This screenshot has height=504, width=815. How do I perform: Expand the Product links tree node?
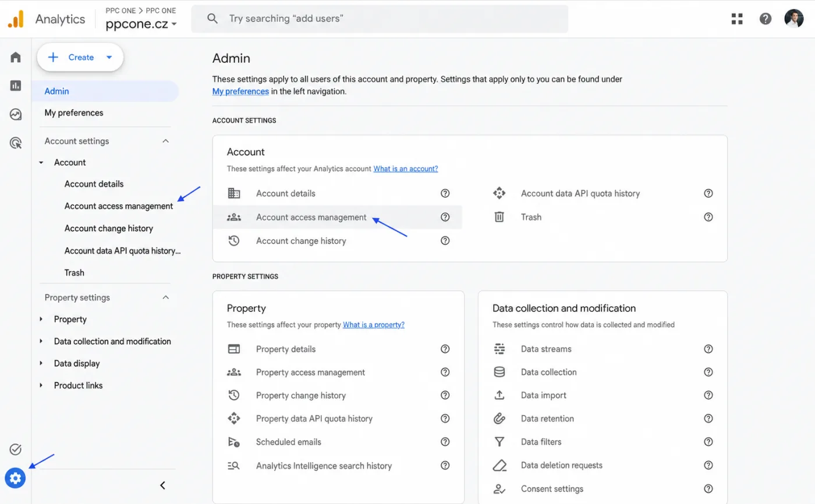click(x=41, y=385)
